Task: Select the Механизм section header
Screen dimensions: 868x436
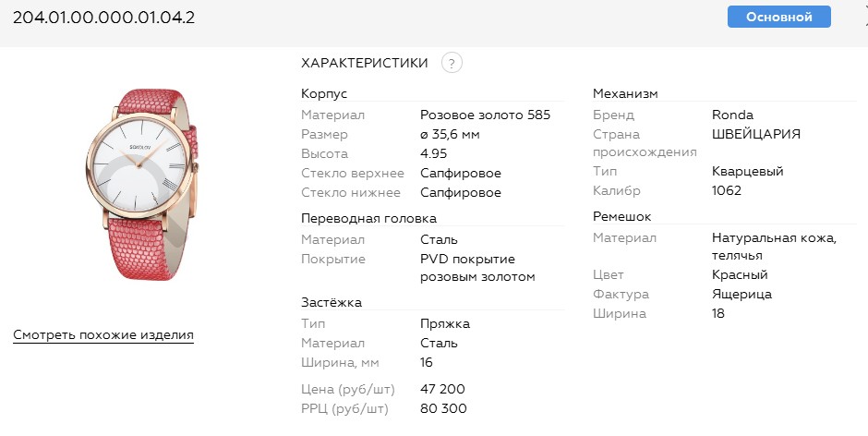Action: click(x=625, y=93)
